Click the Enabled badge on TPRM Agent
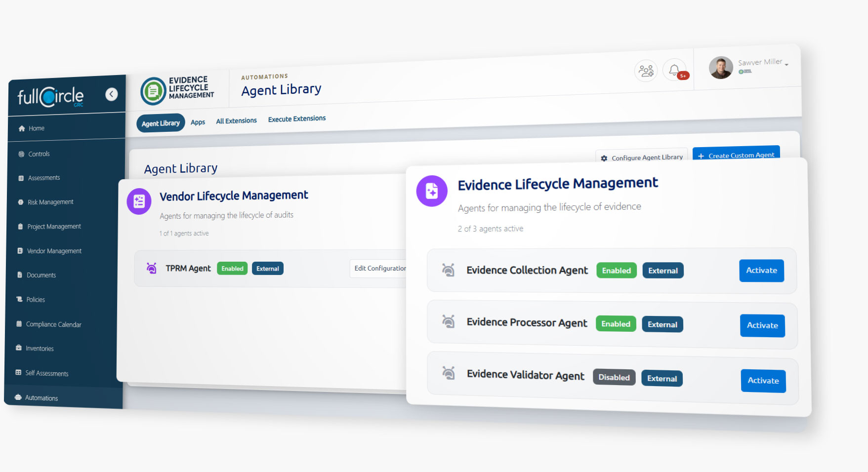Viewport: 868px width, 472px height. pos(232,269)
